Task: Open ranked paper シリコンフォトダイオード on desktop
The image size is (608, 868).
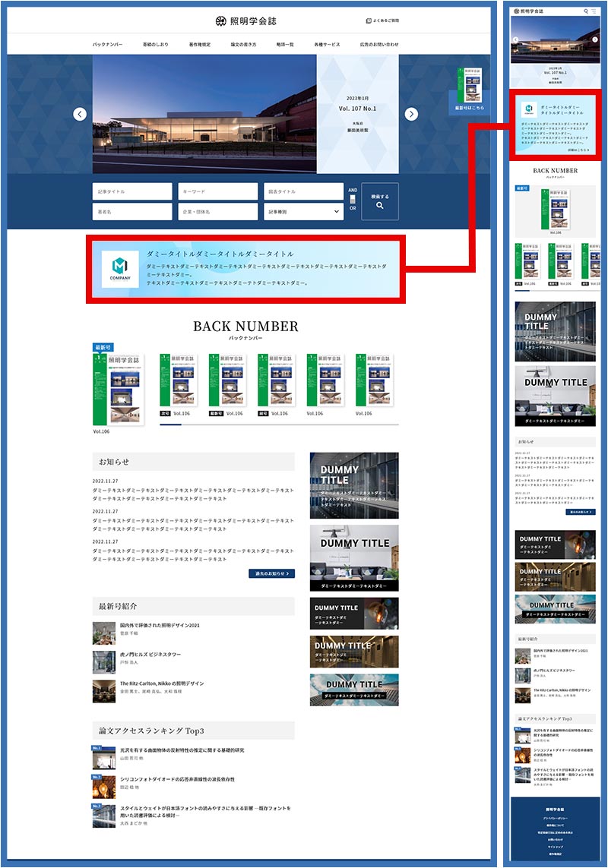Action: 177,779
